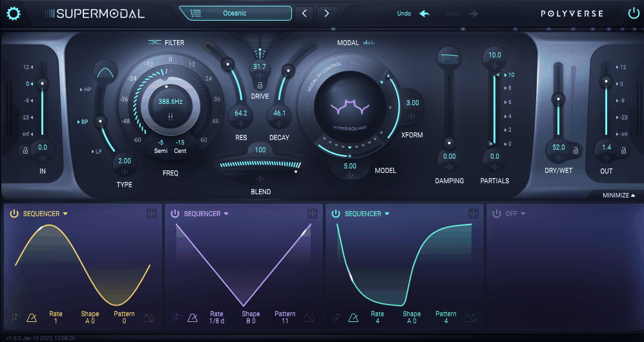Screen dimensions: 644x342
Task: Advance to the next preset
Action: 327,13
